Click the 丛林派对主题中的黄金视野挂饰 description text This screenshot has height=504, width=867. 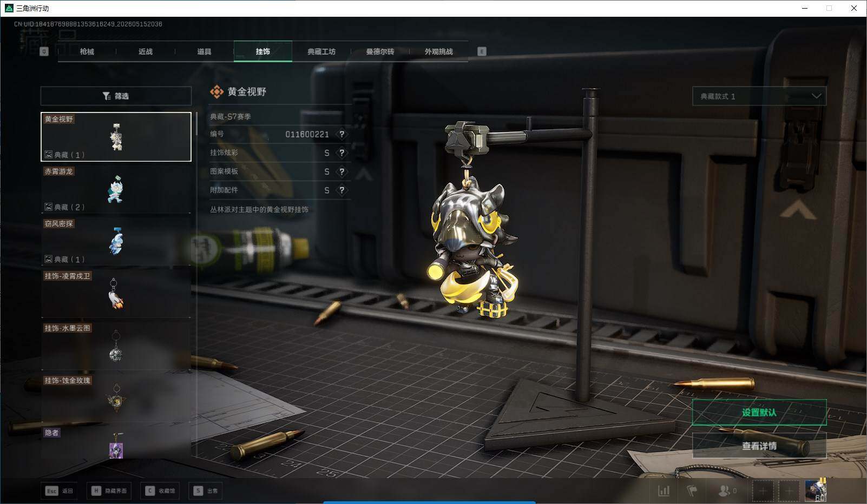click(x=259, y=209)
